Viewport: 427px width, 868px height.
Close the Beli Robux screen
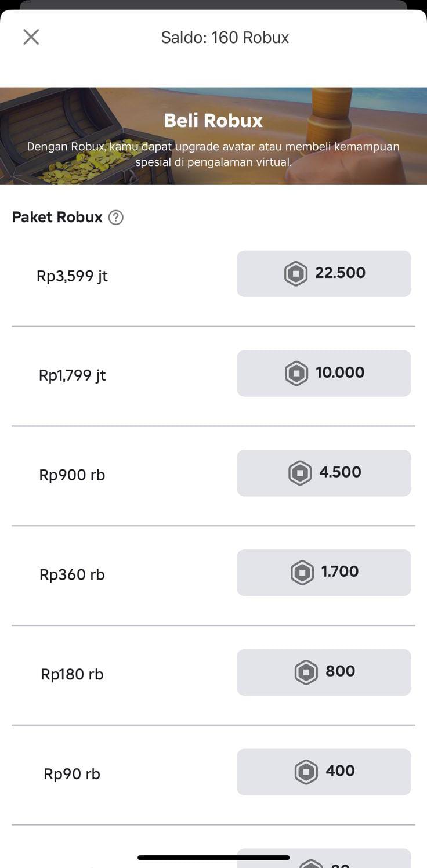tap(31, 37)
